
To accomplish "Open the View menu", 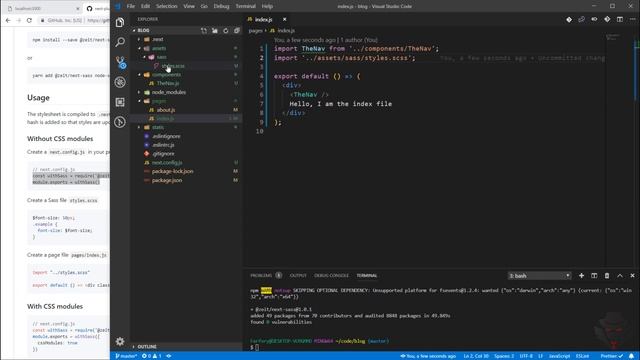I will [x=189, y=6].
